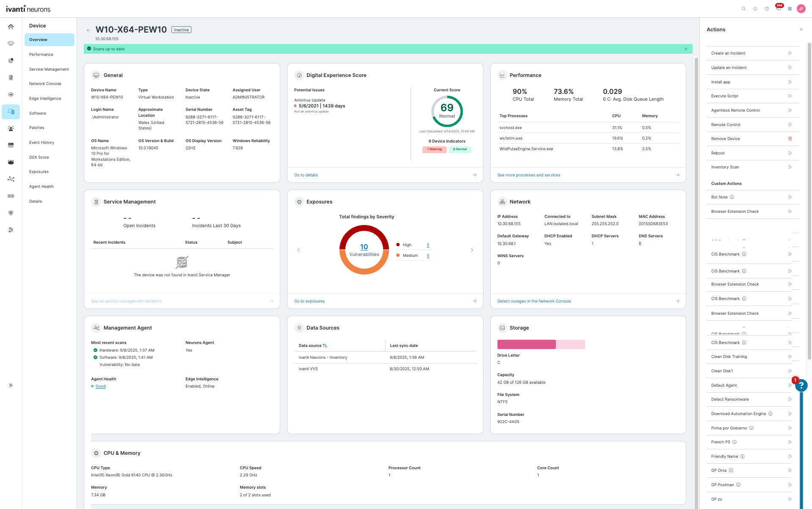Click the C drive storage usage bar

coord(541,344)
